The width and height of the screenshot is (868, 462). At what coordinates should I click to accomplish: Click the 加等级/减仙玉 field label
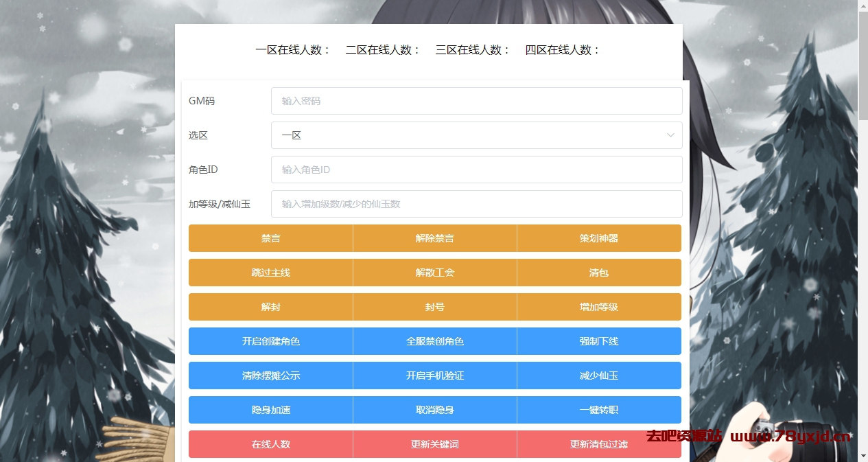tap(220, 204)
